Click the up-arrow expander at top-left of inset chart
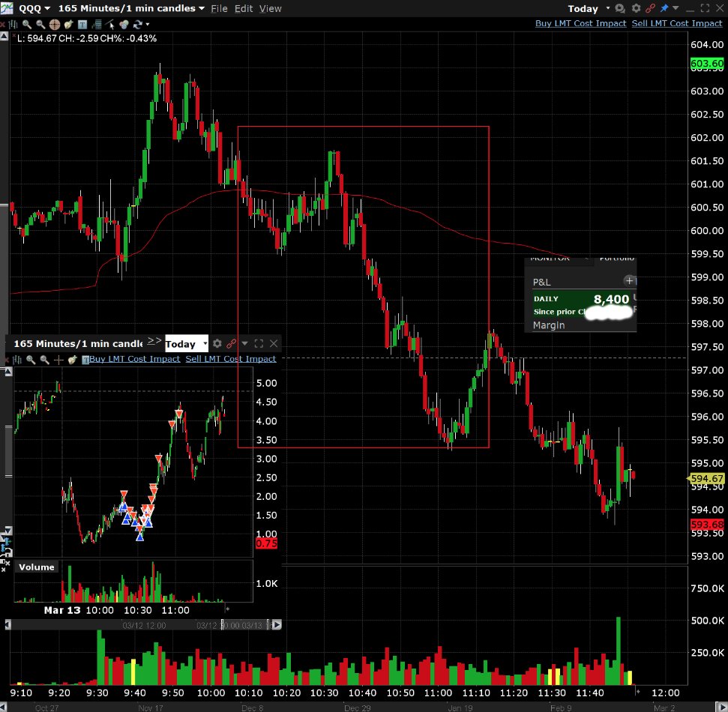Screen dimensions: 728x712 pos(8,372)
